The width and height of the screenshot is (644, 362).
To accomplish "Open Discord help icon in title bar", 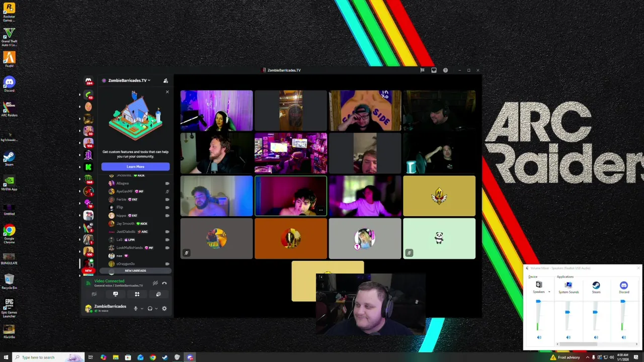I will pyautogui.click(x=445, y=70).
